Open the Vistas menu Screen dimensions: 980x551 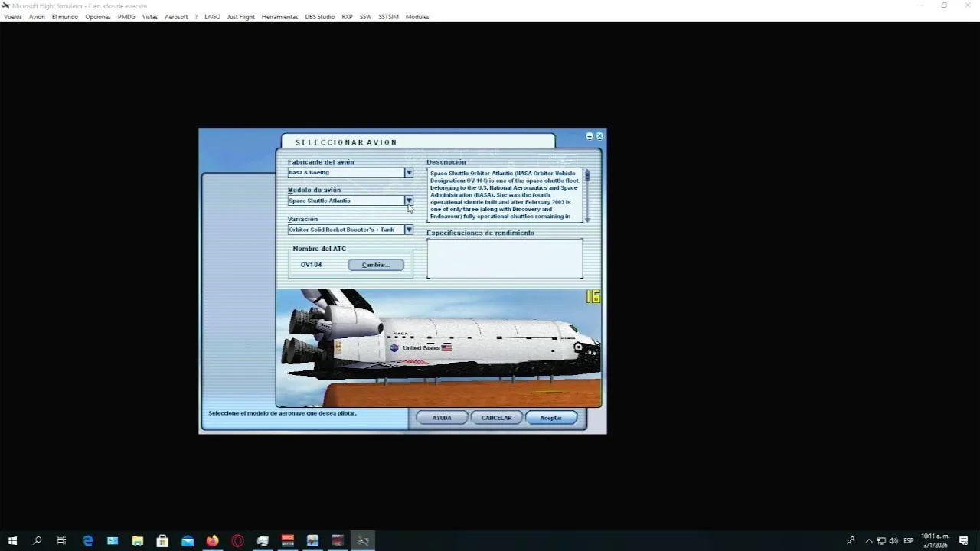click(150, 17)
